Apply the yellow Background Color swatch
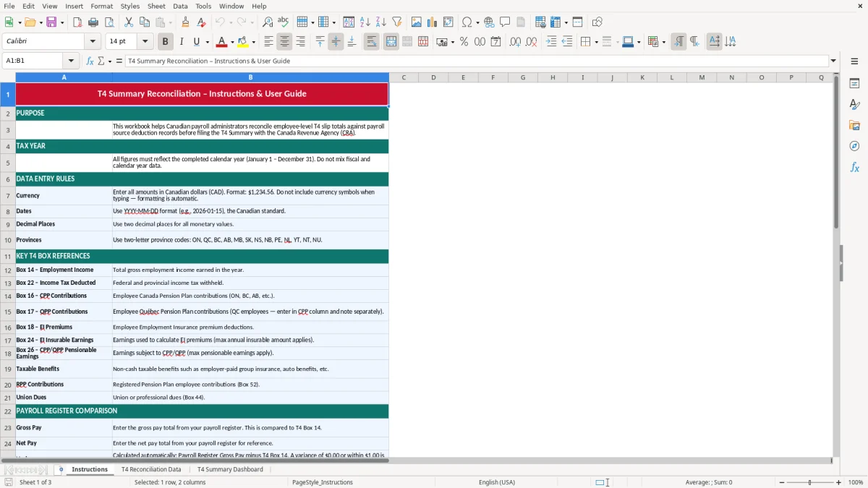868x488 pixels. pyautogui.click(x=243, y=42)
